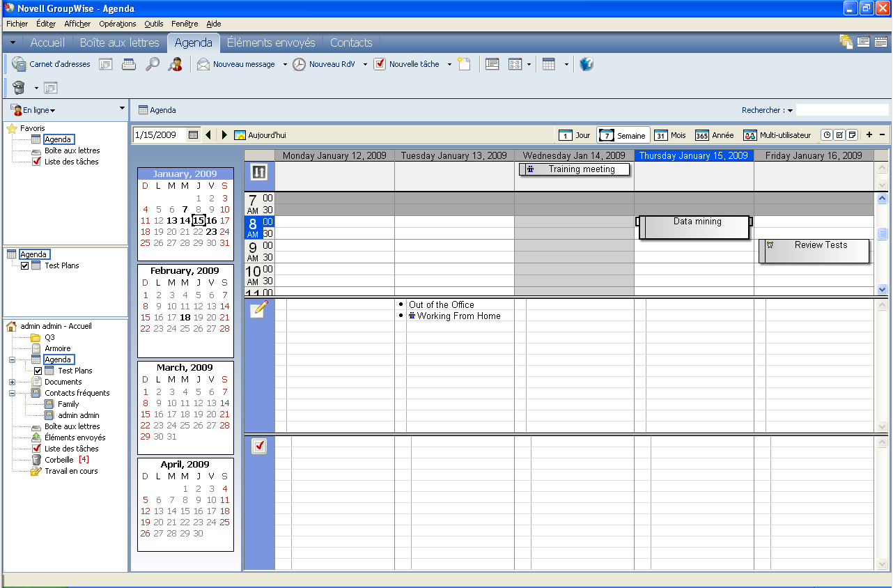Switch to Année year view
The image size is (893, 588).
[715, 135]
